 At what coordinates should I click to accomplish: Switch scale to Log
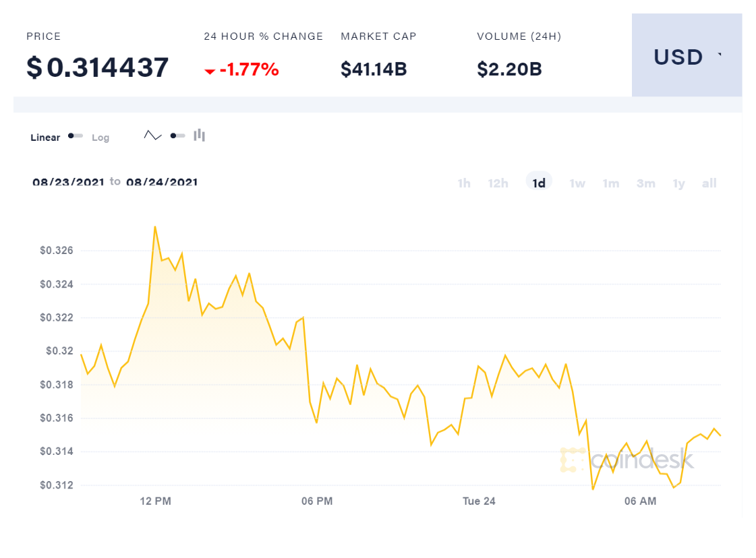(100, 137)
